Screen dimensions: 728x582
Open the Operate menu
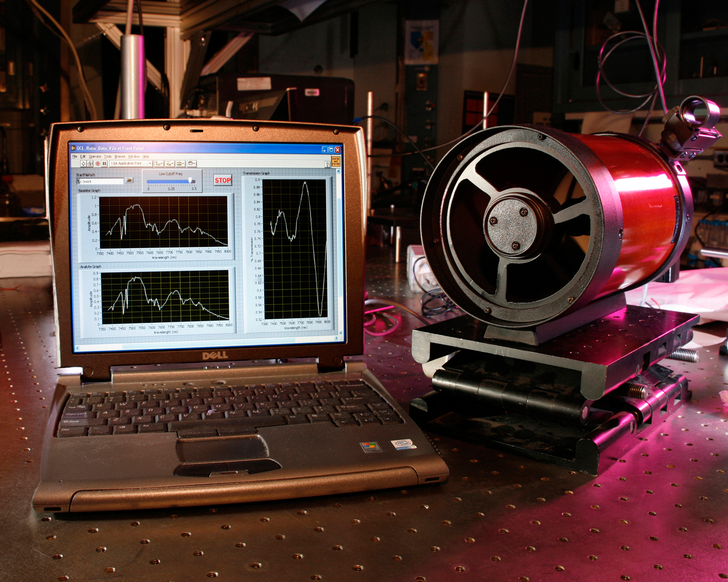point(95,156)
